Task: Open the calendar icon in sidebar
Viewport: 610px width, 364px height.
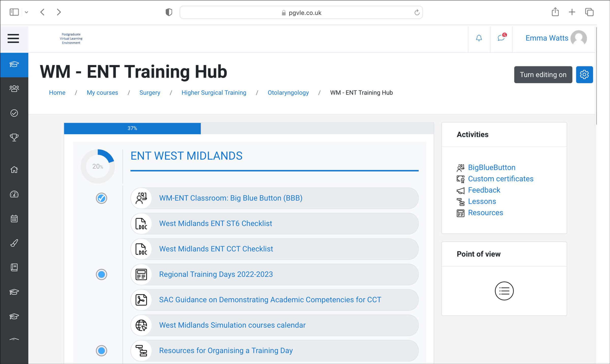Action: click(x=14, y=219)
